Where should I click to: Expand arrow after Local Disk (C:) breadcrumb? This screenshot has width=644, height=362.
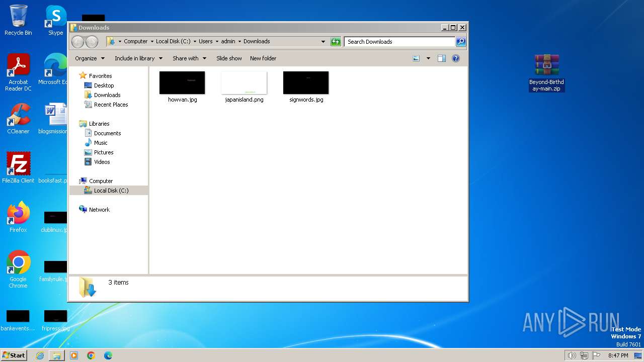(195, 42)
